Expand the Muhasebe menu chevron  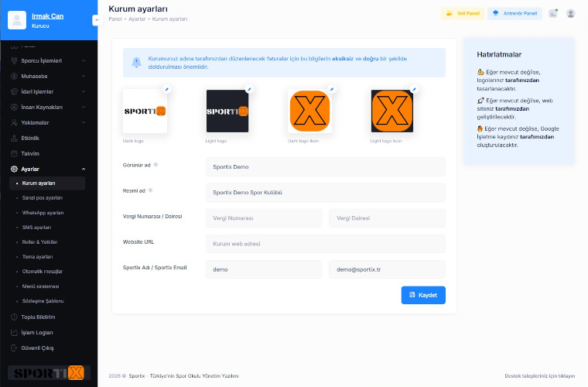[84, 76]
